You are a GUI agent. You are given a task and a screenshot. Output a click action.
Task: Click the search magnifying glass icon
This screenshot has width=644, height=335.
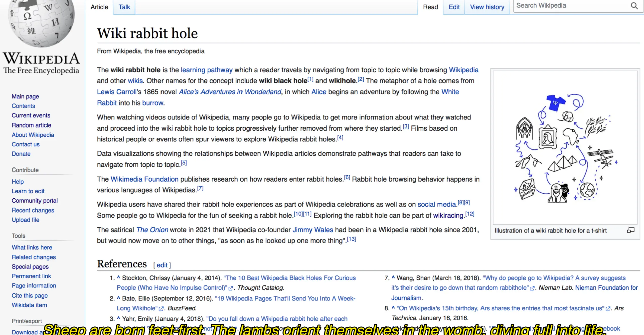coord(634,6)
